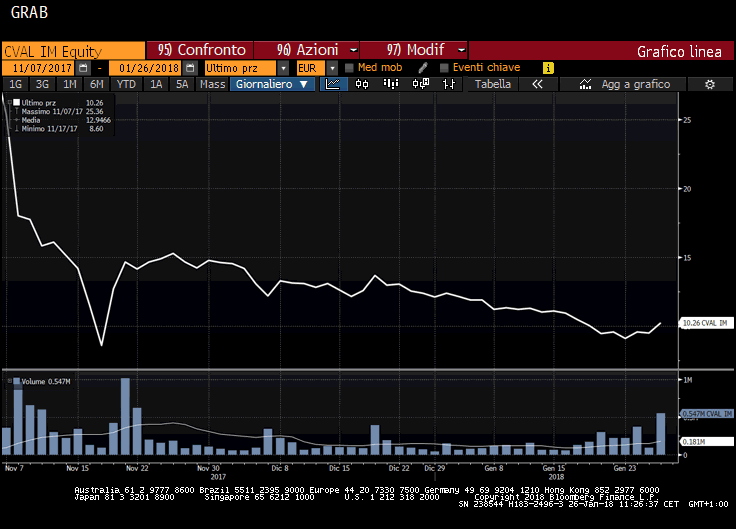Select the 1A time range

tap(156, 84)
